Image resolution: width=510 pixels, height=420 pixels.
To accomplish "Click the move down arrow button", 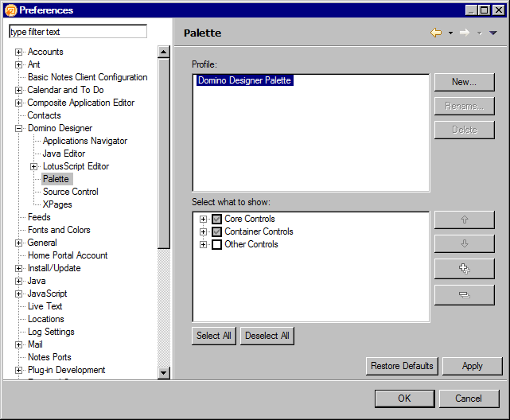I will (465, 243).
